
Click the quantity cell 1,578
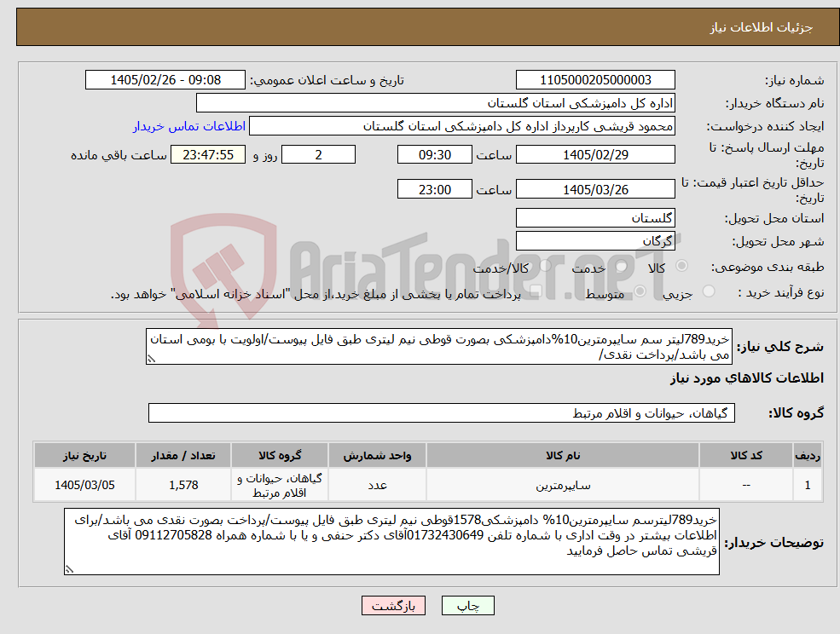point(183,485)
